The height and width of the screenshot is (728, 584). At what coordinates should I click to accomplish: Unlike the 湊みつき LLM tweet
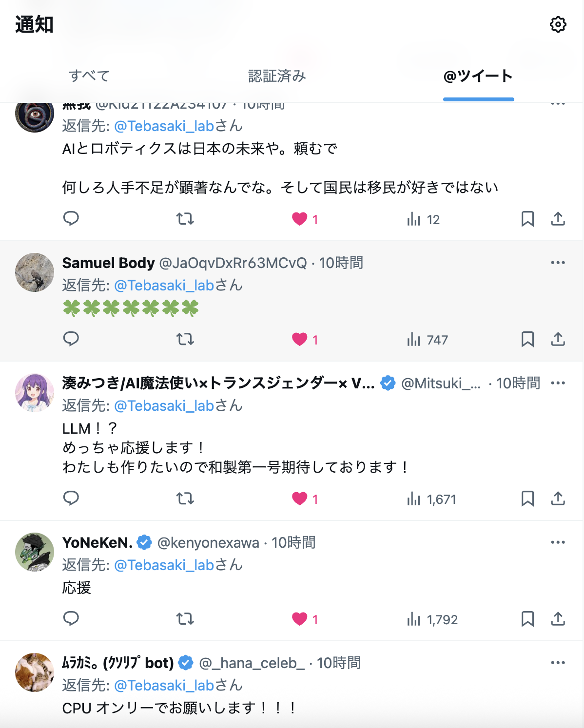300,498
